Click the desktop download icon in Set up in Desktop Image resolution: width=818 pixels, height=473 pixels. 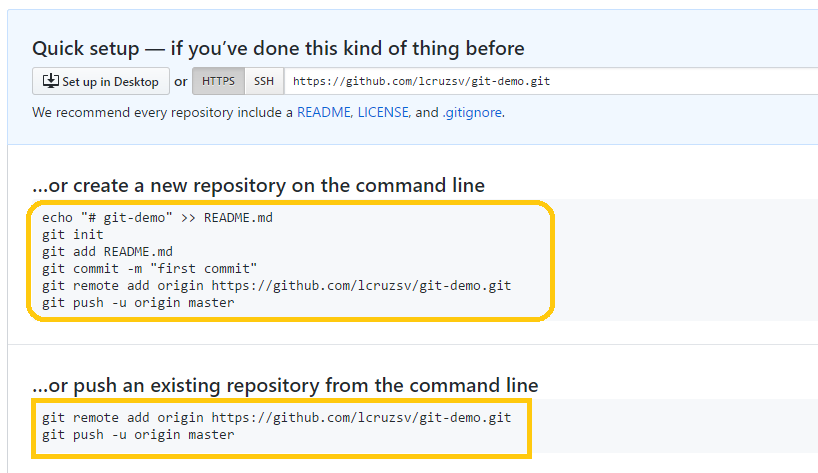(x=51, y=81)
